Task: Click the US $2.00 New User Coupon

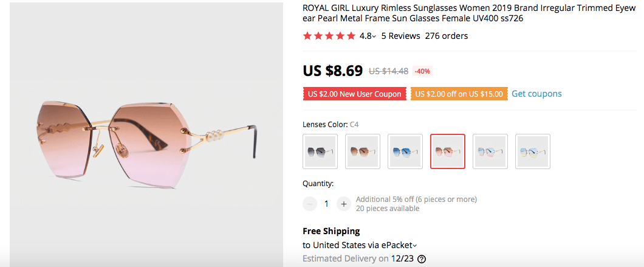Action: click(x=355, y=94)
